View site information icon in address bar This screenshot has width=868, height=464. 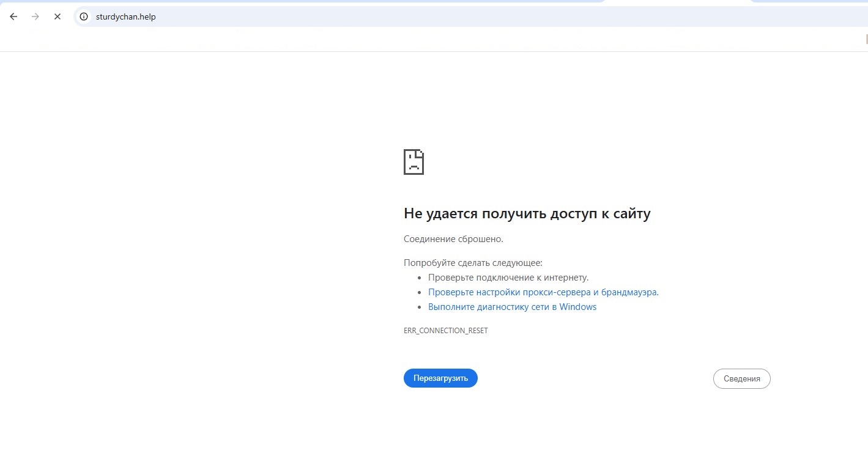[x=84, y=17]
